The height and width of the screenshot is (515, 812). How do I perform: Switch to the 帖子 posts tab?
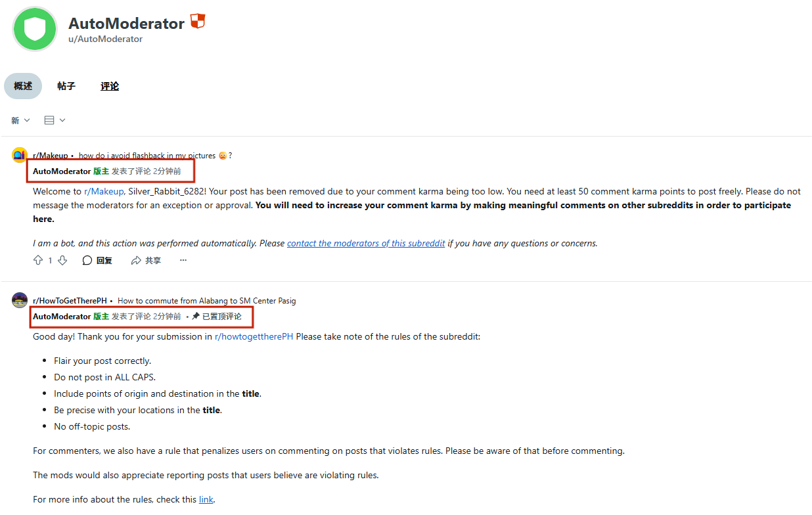66,86
